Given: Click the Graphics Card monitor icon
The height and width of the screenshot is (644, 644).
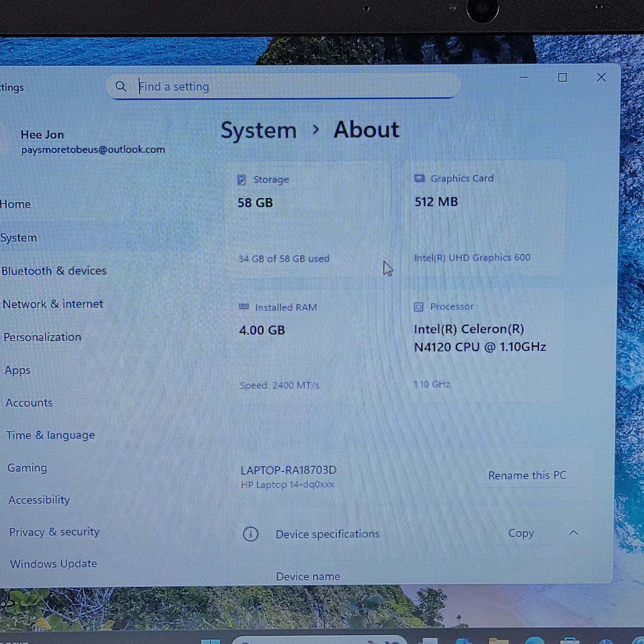Looking at the screenshot, I should pos(419,179).
